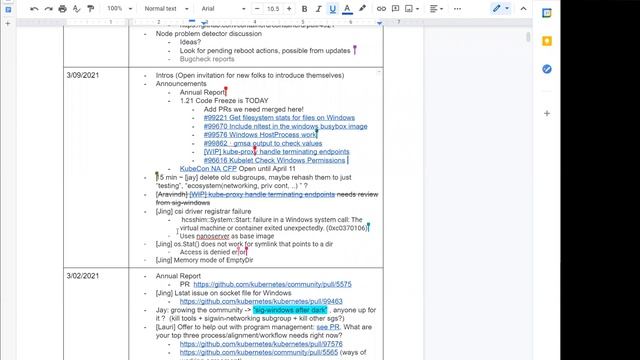The height and width of the screenshot is (360, 640).
Task: Click 'Node problem detector discussion' line
Action: point(209,33)
